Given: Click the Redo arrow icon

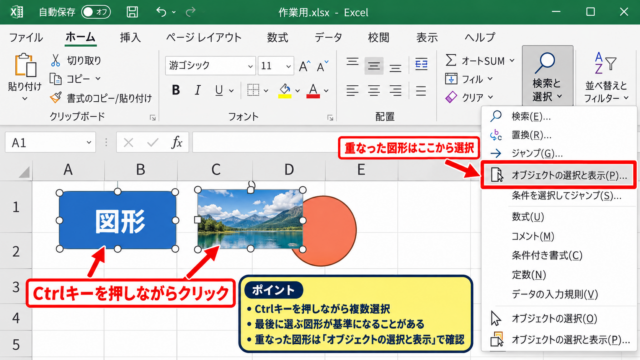Looking at the screenshot, I should 190,12.
